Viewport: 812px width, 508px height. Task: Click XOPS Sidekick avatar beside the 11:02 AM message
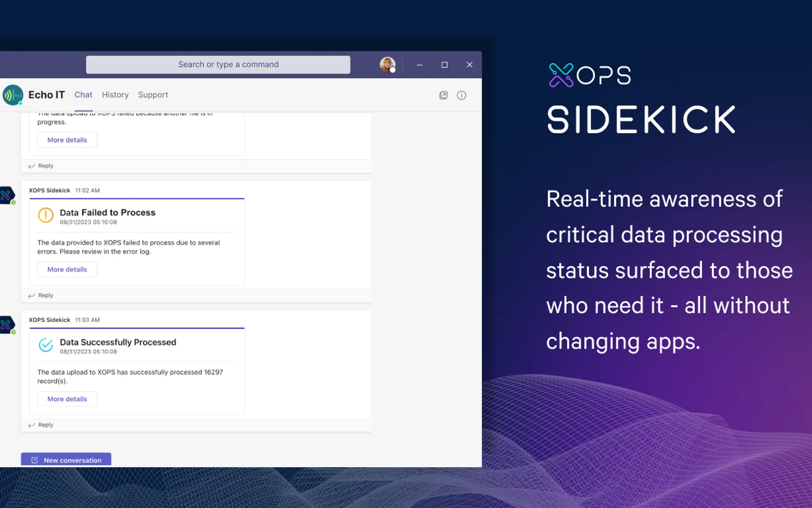[x=7, y=195]
